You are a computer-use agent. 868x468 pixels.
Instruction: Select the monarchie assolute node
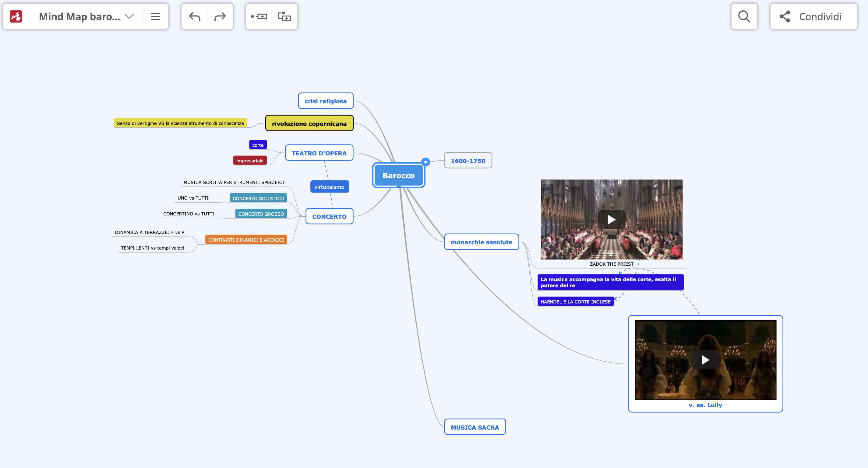coord(482,242)
